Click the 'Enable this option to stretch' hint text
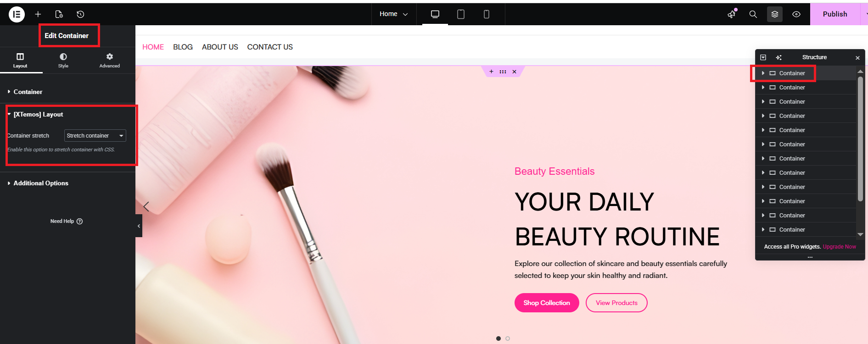Viewport: 868px width, 344px height. (61, 150)
